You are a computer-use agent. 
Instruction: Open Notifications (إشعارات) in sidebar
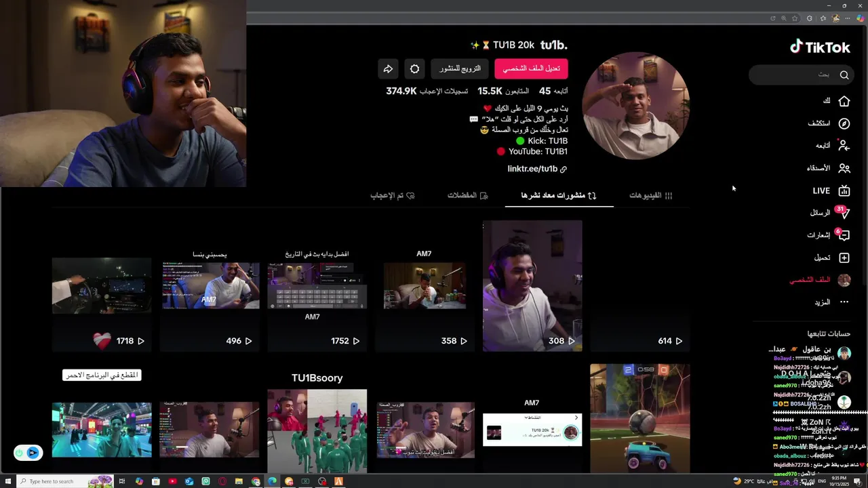click(829, 235)
